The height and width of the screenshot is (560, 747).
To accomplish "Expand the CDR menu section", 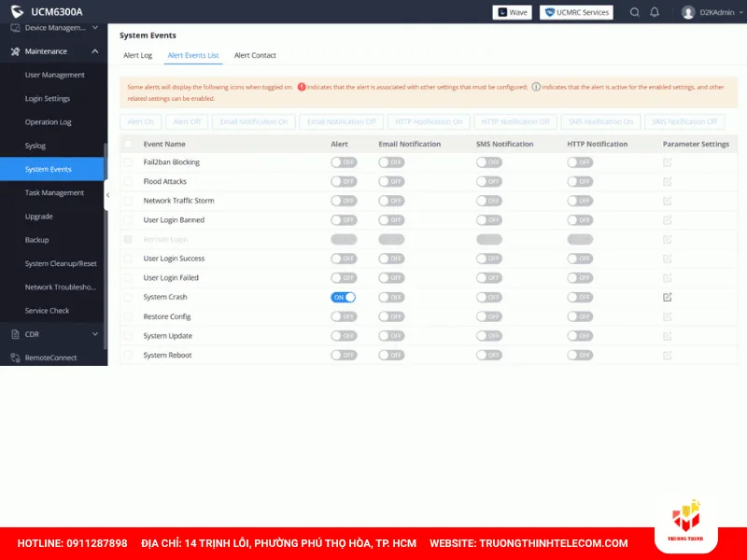I will pos(95,334).
